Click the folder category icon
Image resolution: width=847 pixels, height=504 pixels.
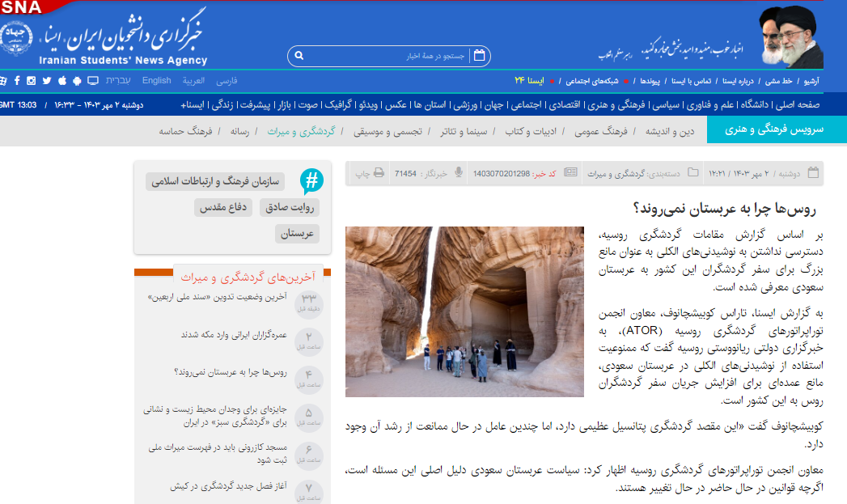coord(693,172)
